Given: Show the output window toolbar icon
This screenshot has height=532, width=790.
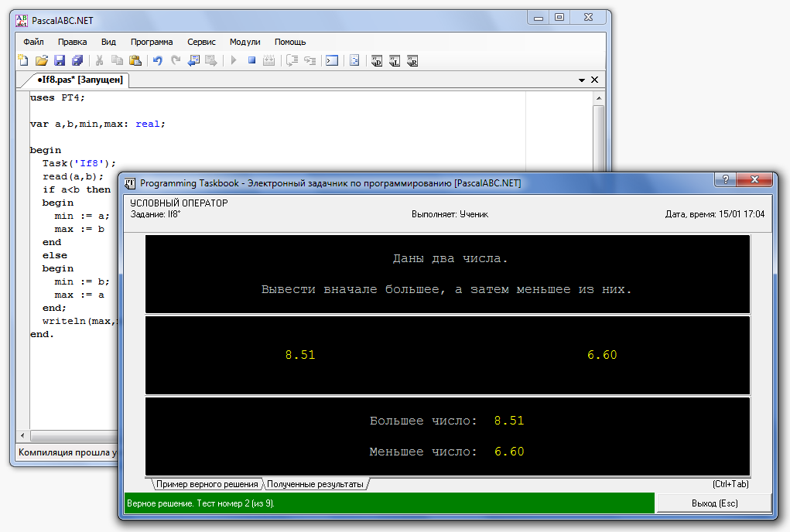Looking at the screenshot, I should click(332, 60).
